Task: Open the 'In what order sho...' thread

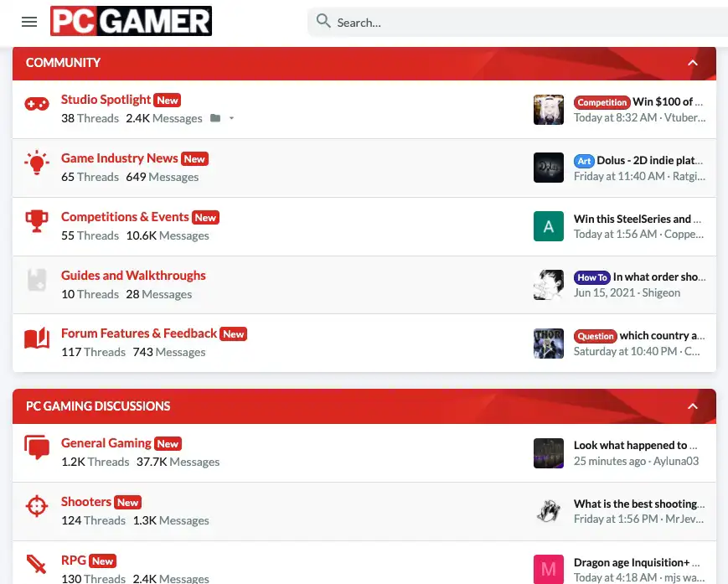Action: (659, 276)
